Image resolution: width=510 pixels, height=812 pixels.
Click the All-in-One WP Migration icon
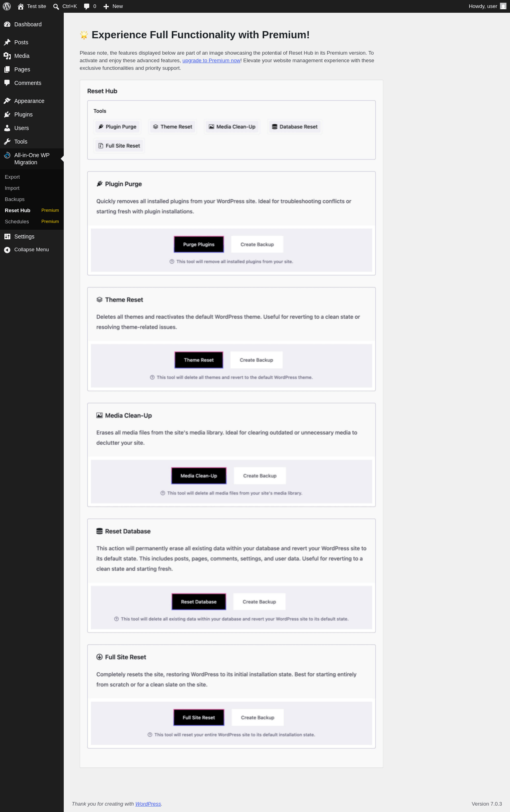tap(7, 155)
